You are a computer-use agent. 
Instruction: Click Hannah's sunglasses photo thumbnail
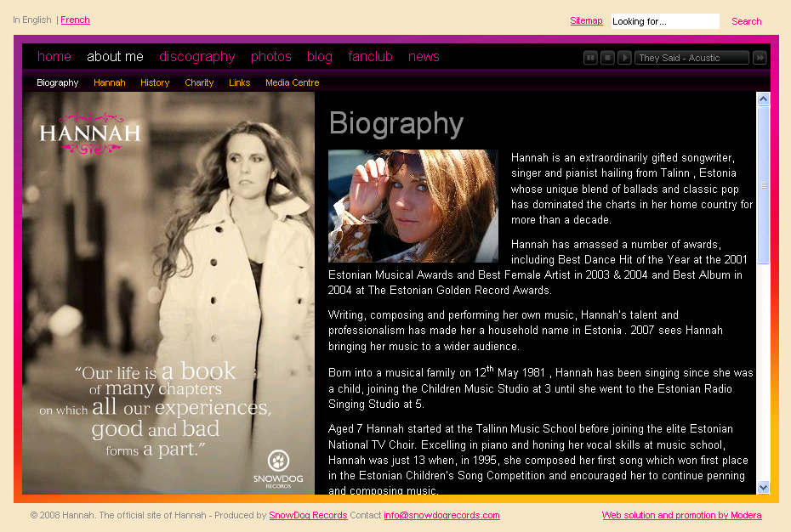413,206
